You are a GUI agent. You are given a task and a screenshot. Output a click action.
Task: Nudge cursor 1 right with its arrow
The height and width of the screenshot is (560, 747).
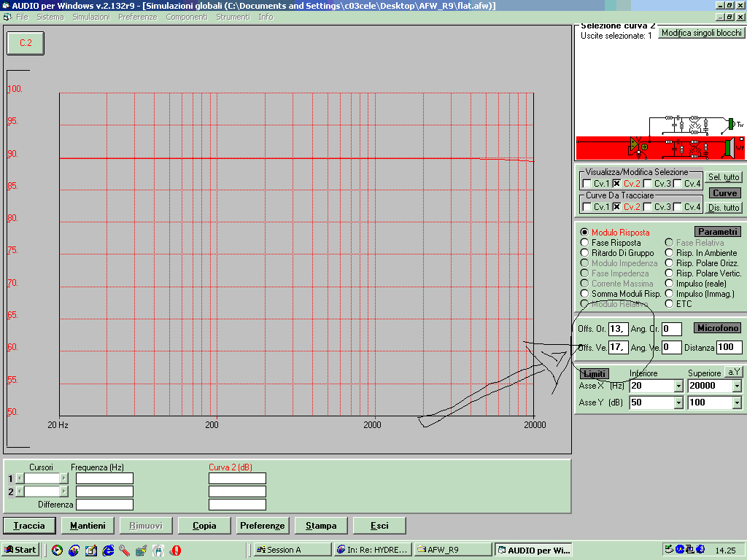tap(64, 478)
